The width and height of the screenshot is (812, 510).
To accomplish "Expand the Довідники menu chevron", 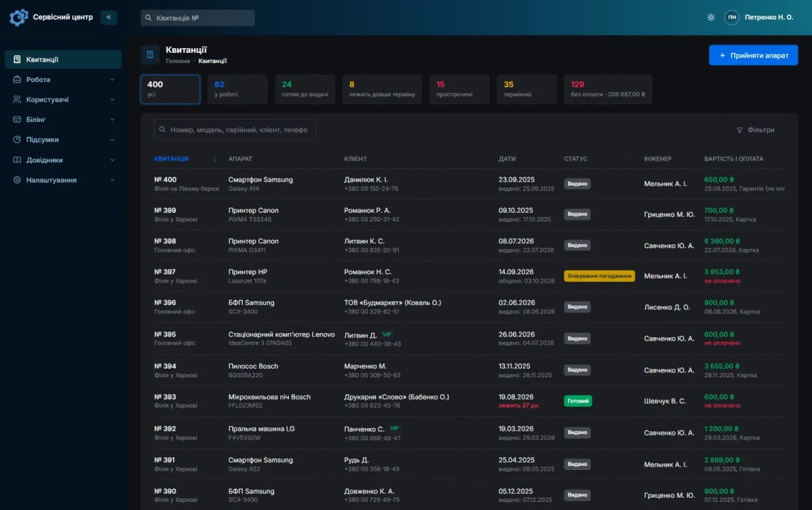I will pyautogui.click(x=112, y=161).
